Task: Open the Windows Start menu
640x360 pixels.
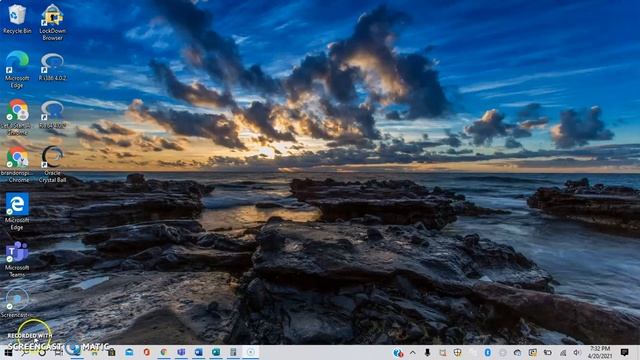Action: [8, 352]
